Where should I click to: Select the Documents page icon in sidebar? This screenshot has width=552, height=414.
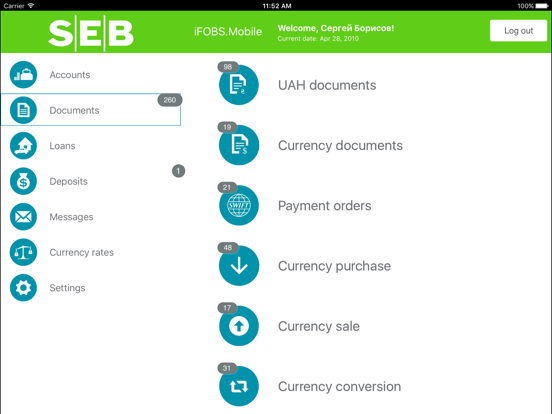[x=23, y=110]
